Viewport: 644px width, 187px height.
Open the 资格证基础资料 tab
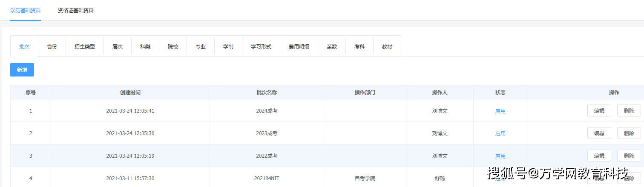(x=76, y=11)
